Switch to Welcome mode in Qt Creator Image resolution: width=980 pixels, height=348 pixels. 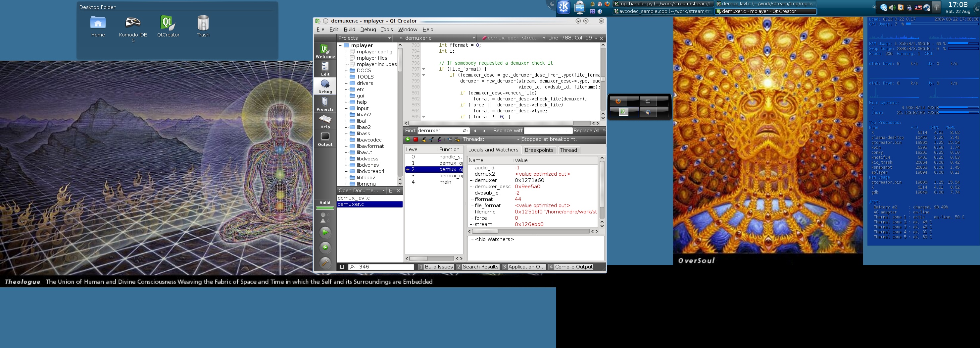(x=325, y=51)
